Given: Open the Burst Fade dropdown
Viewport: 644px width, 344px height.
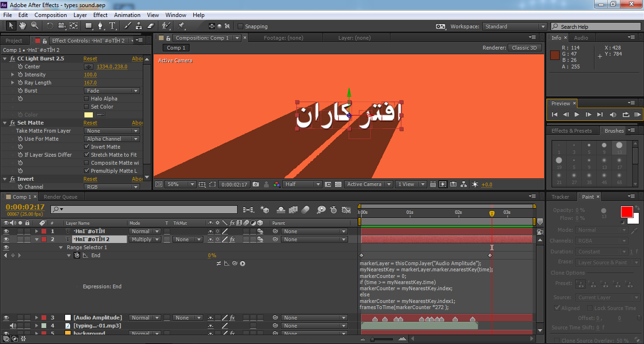Looking at the screenshot, I should point(112,91).
